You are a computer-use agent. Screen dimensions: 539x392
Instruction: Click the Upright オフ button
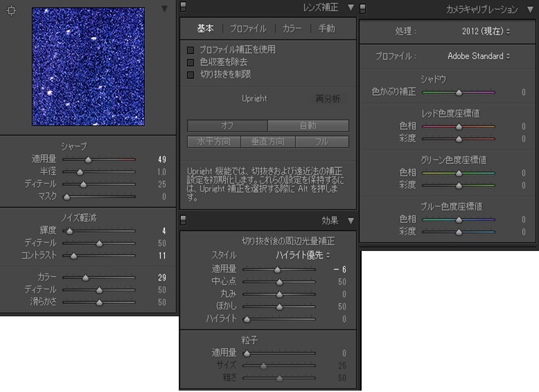tap(227, 125)
